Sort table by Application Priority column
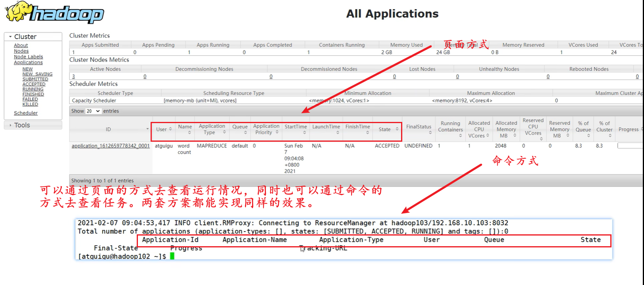The image size is (644, 285). point(266,129)
